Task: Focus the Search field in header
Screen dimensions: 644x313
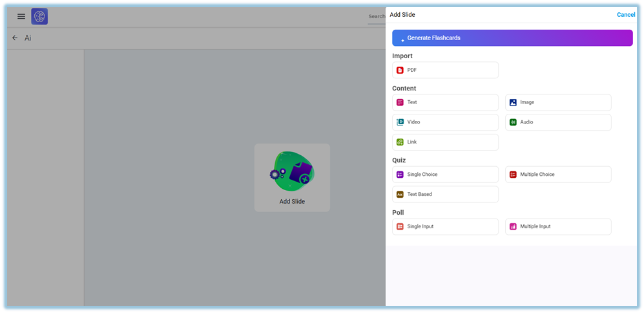Action: click(x=376, y=17)
